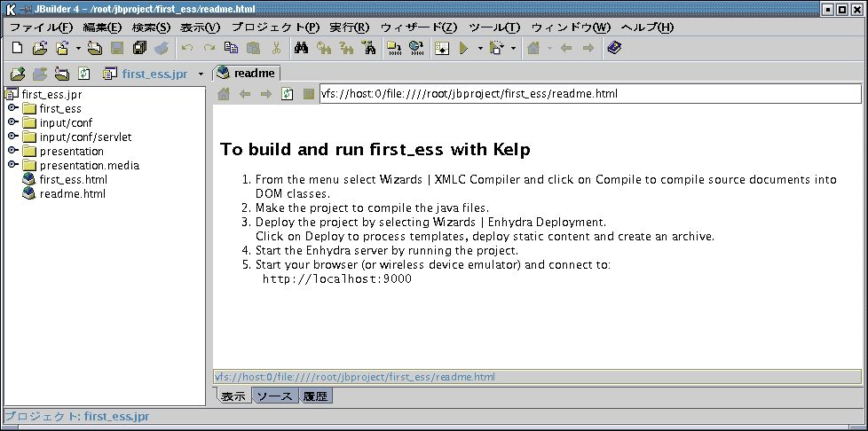Click the Undo icon
The height and width of the screenshot is (431, 868).
coord(187,49)
